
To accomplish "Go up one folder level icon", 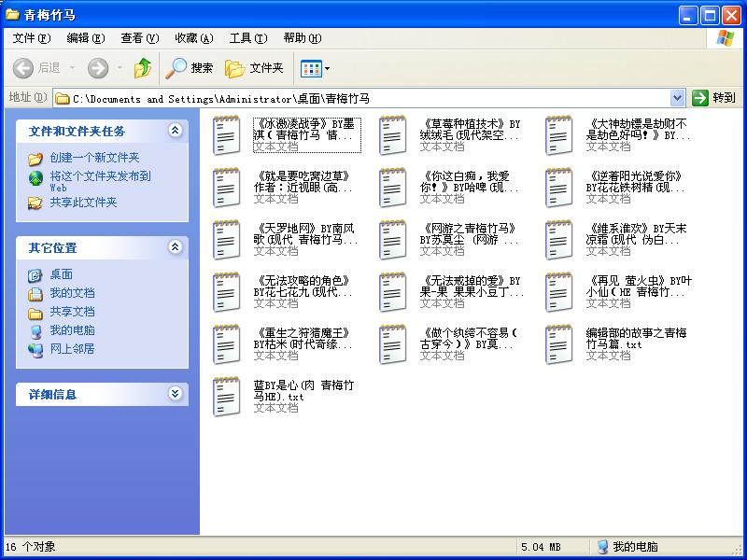I will pos(143,68).
